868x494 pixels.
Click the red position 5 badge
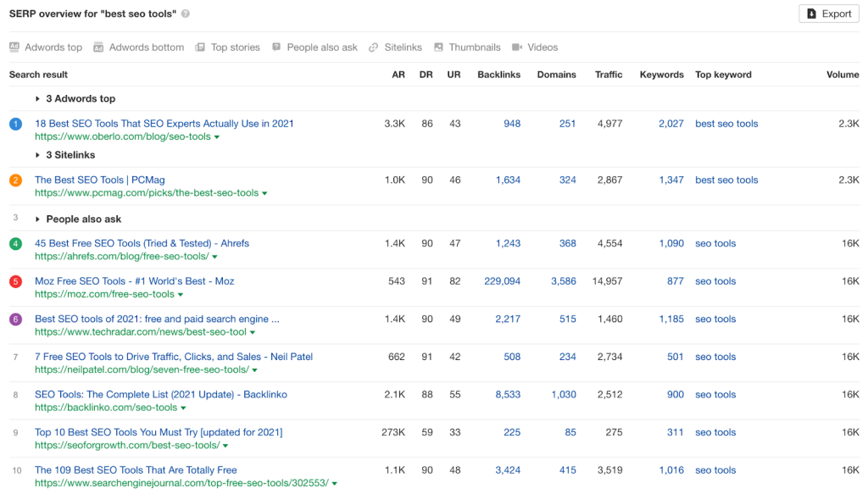15,281
